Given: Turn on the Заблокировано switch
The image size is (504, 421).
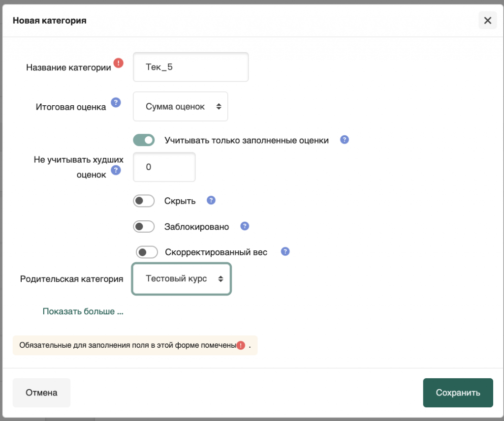Looking at the screenshot, I should 144,227.
